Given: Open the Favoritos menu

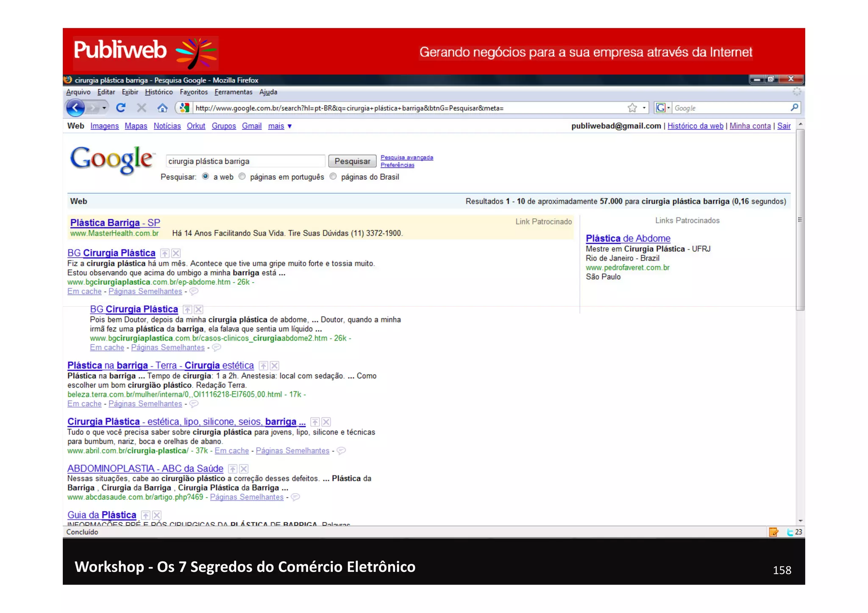Looking at the screenshot, I should coord(194,92).
